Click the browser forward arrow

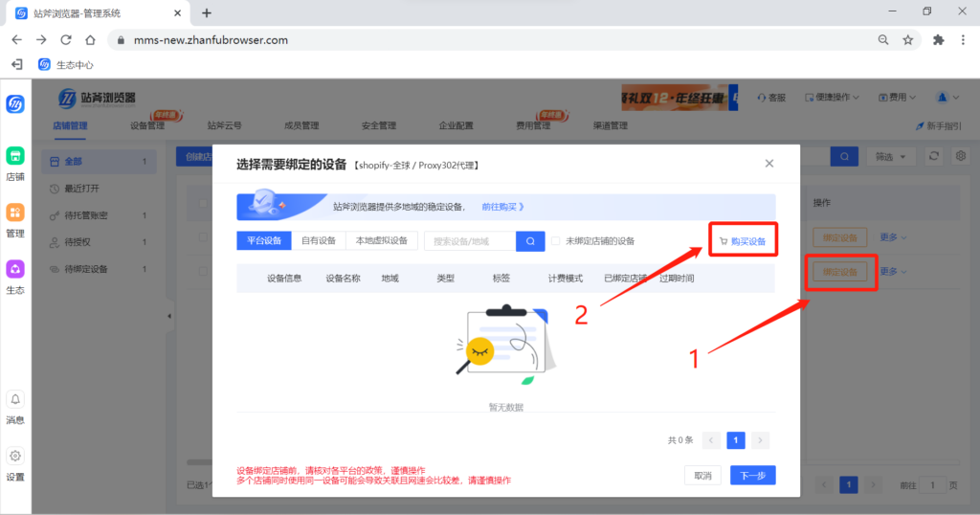(x=41, y=40)
